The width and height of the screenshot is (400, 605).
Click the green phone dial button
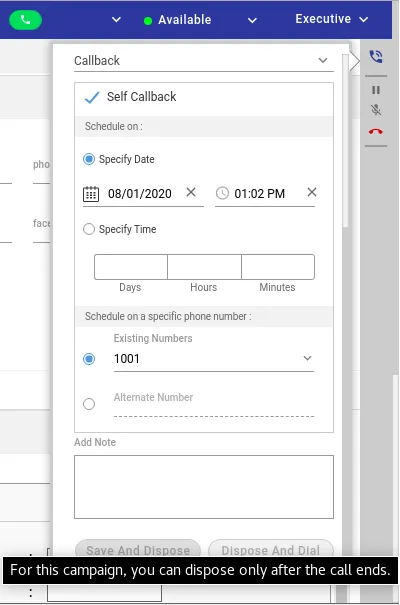click(x=25, y=20)
